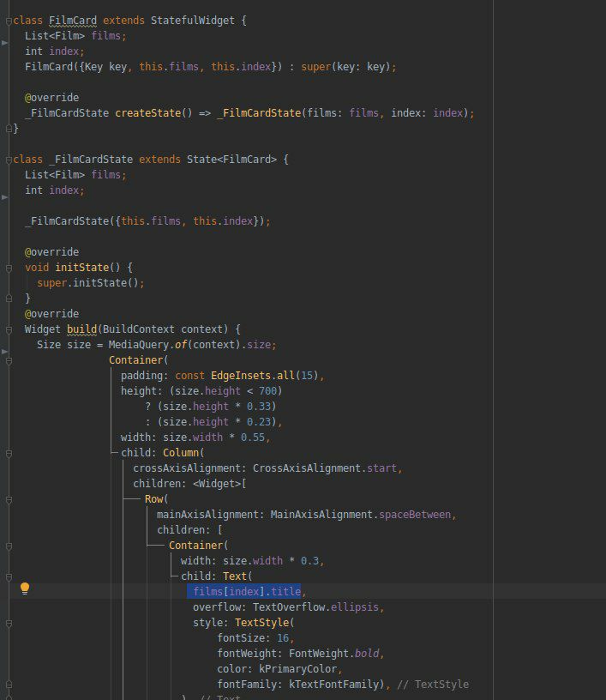Click EdgeInsets in padding line
Image resolution: width=606 pixels, height=700 pixels.
click(241, 376)
